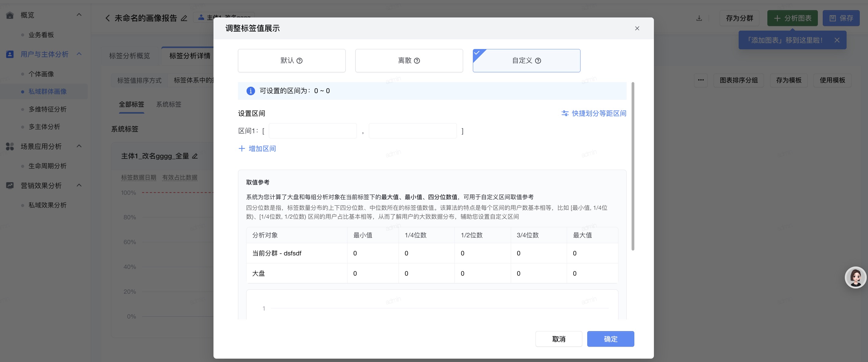Click 标签数据日期 link in chart card
868x362 pixels.
pos(139,177)
